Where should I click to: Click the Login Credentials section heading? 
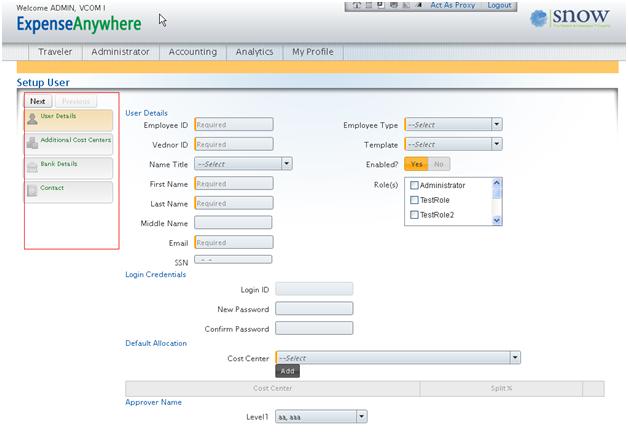click(155, 275)
